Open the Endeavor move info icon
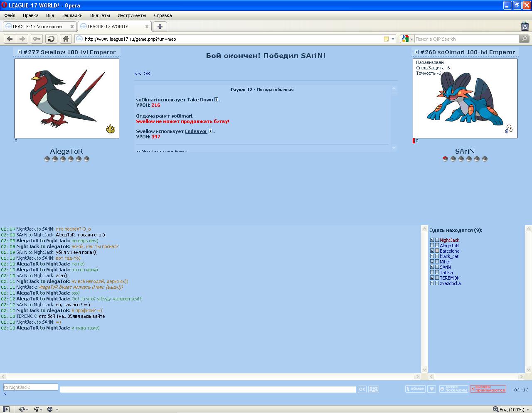 click(x=210, y=131)
